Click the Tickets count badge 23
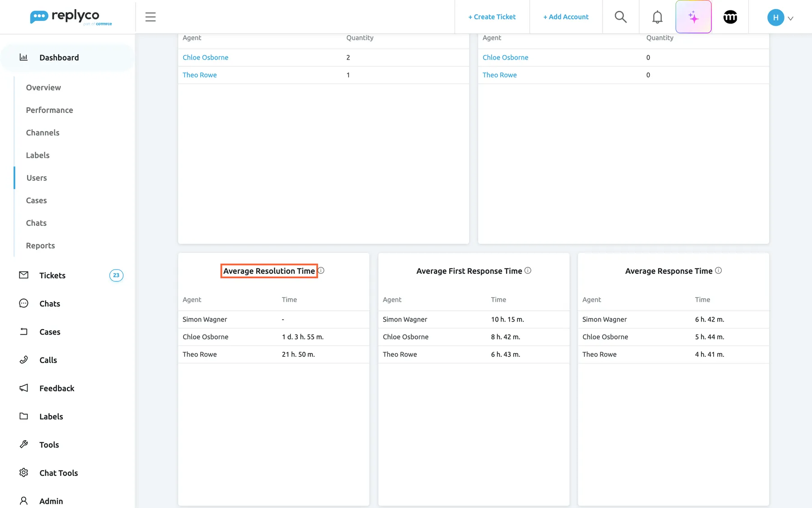Viewport: 812px width, 508px height. (x=116, y=275)
